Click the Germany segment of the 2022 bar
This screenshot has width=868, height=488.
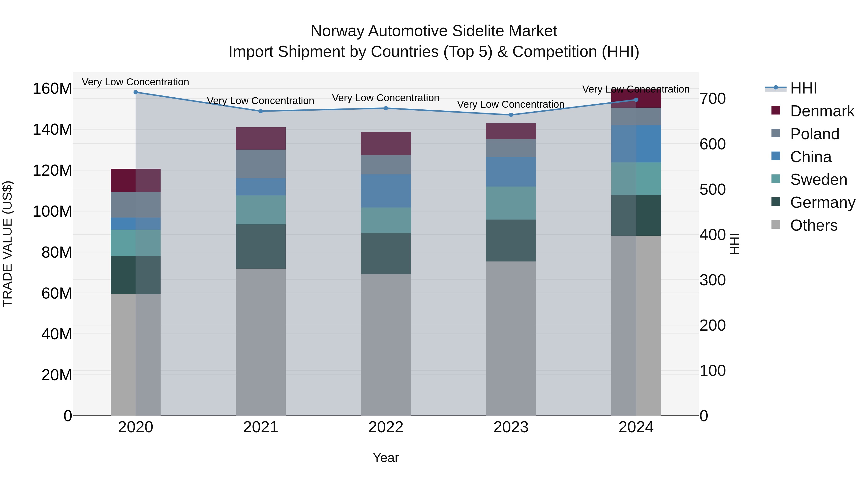[386, 254]
